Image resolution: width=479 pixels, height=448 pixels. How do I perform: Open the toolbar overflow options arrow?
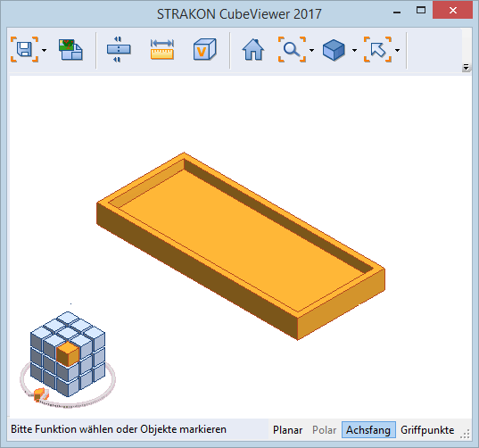466,68
